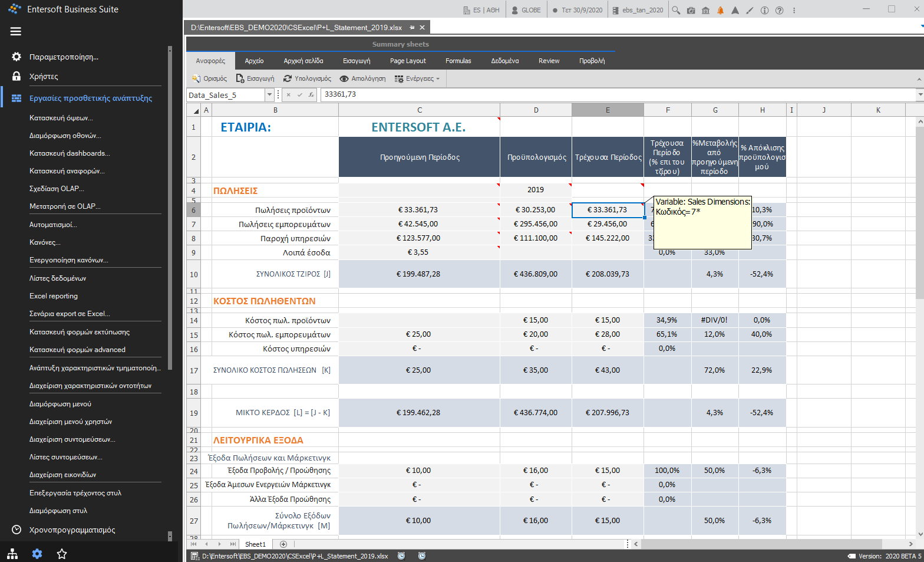The height and width of the screenshot is (562, 924).
Task: Click the brush theme icon in top bar
Action: pyautogui.click(x=750, y=10)
